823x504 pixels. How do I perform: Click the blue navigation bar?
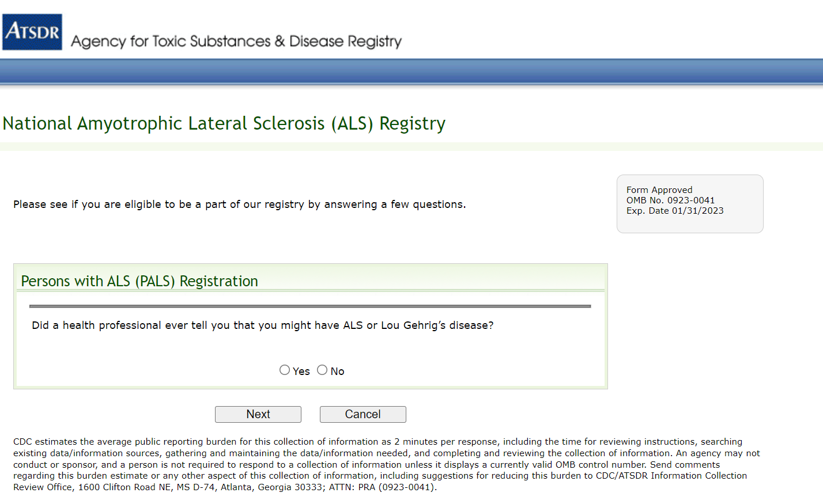click(x=411, y=72)
